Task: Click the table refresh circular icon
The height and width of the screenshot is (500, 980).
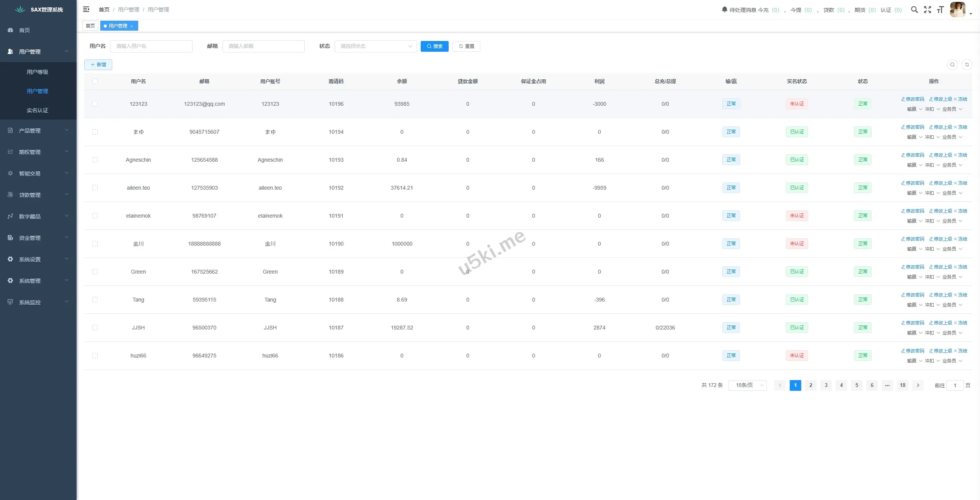Action: click(967, 65)
